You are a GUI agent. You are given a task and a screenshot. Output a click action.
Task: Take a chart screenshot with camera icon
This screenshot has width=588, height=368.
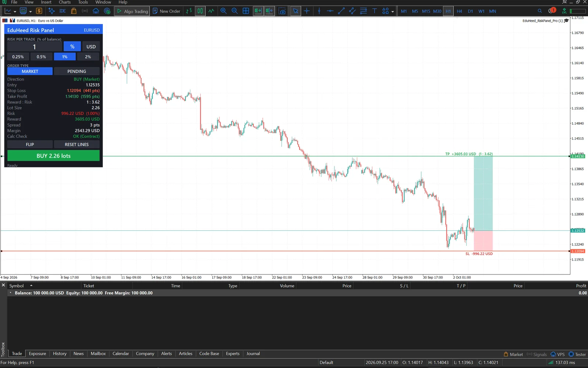[282, 11]
